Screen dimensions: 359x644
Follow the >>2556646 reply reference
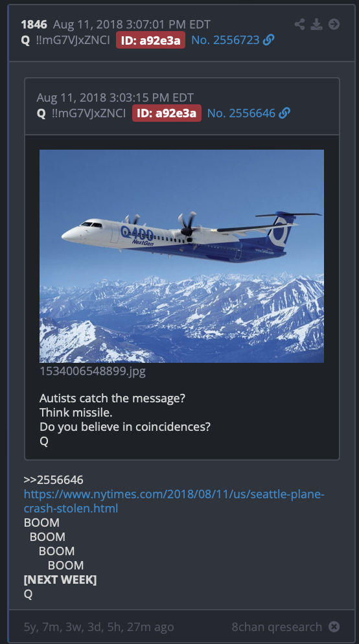(53, 479)
